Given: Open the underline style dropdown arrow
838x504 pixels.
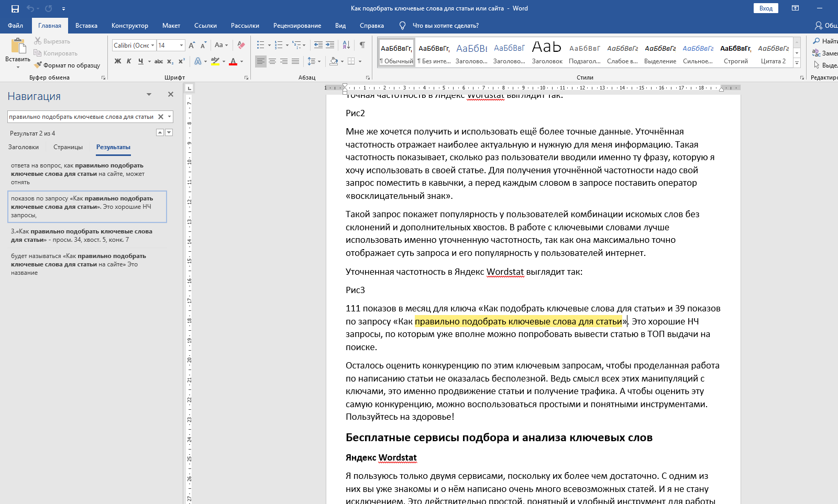Looking at the screenshot, I should [149, 61].
